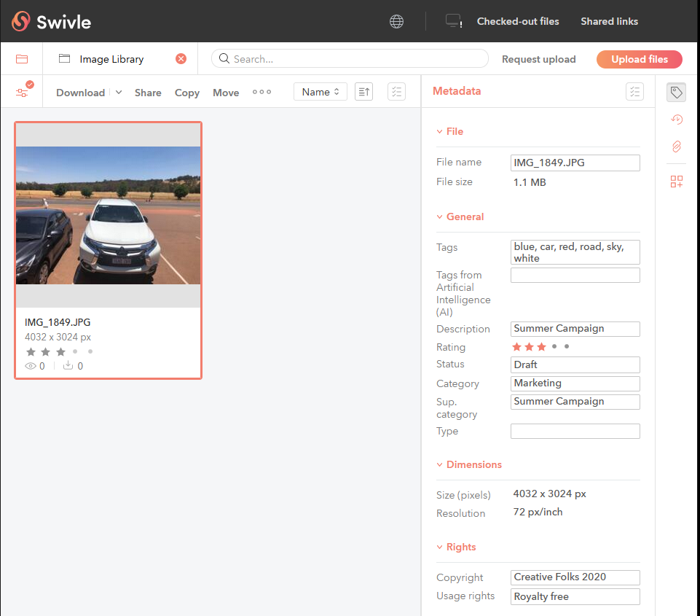
Task: Edit the File name field
Action: pos(575,163)
